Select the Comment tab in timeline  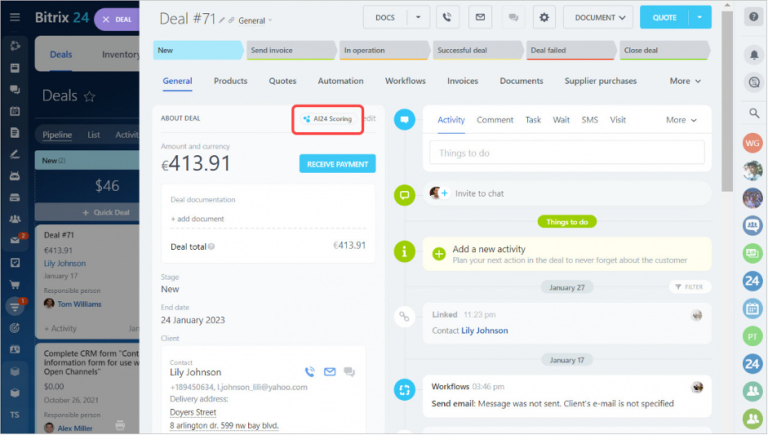click(495, 120)
